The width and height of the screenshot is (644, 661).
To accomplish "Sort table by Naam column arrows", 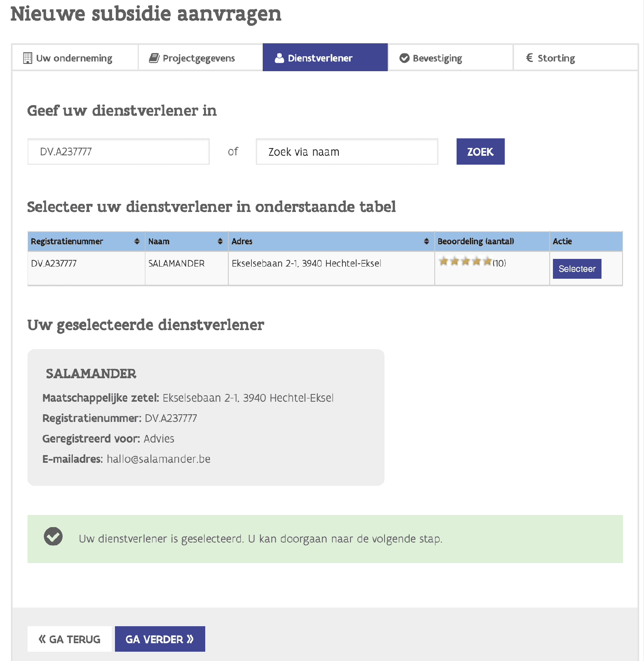I will (x=220, y=242).
